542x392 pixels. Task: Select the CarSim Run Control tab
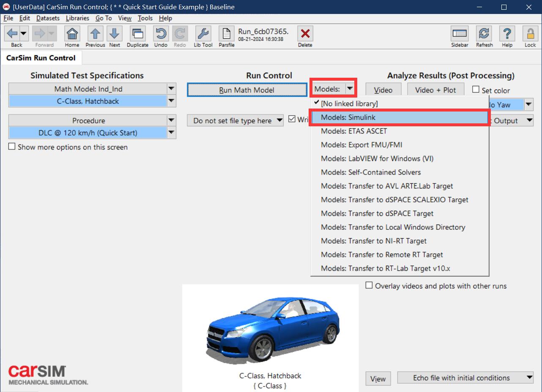[x=41, y=58]
